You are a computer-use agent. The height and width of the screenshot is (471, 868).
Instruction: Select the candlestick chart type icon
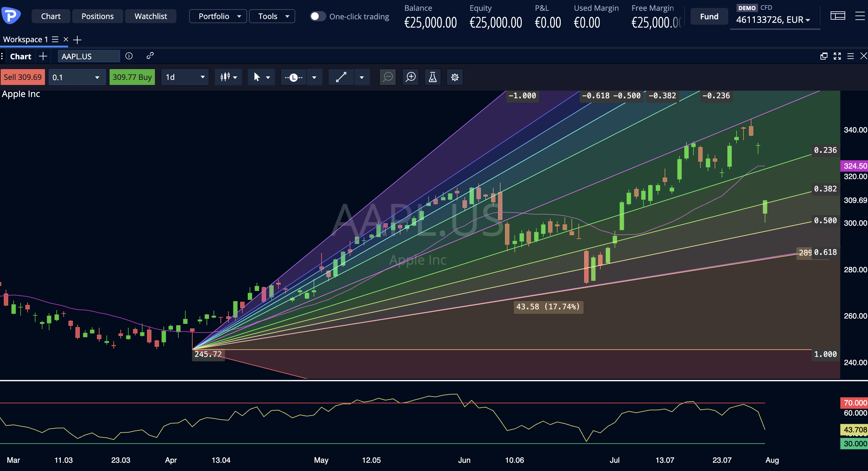tap(225, 77)
